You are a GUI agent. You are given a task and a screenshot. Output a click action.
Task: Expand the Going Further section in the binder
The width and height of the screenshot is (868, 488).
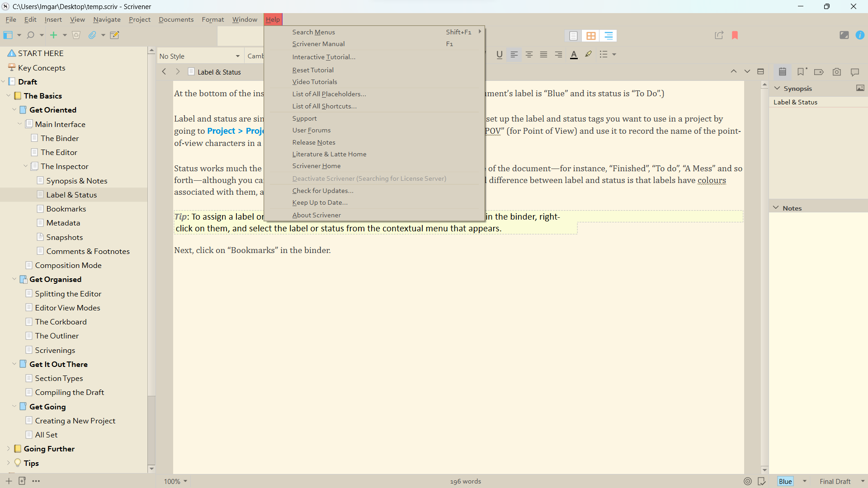[x=7, y=449]
